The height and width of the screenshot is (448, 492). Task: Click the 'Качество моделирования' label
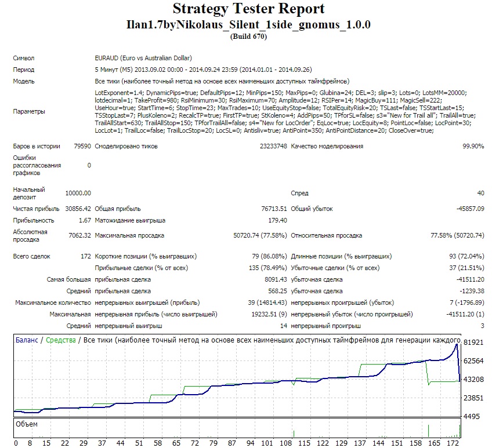point(327,146)
